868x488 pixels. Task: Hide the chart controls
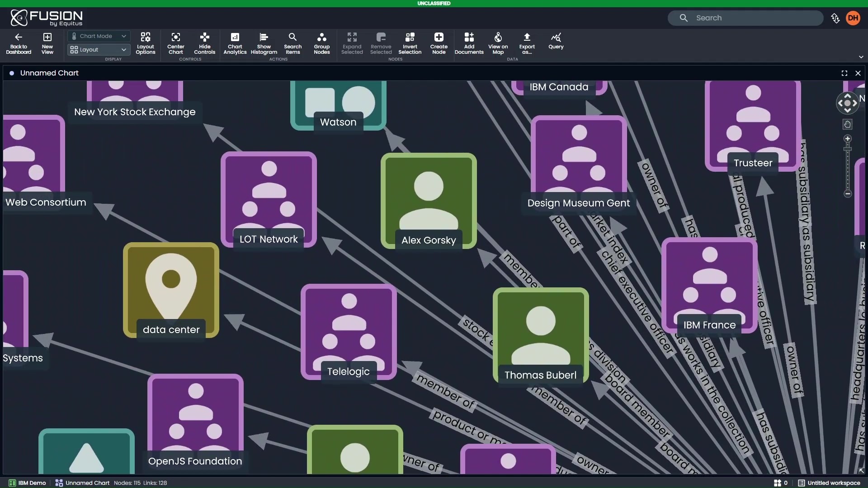205,43
